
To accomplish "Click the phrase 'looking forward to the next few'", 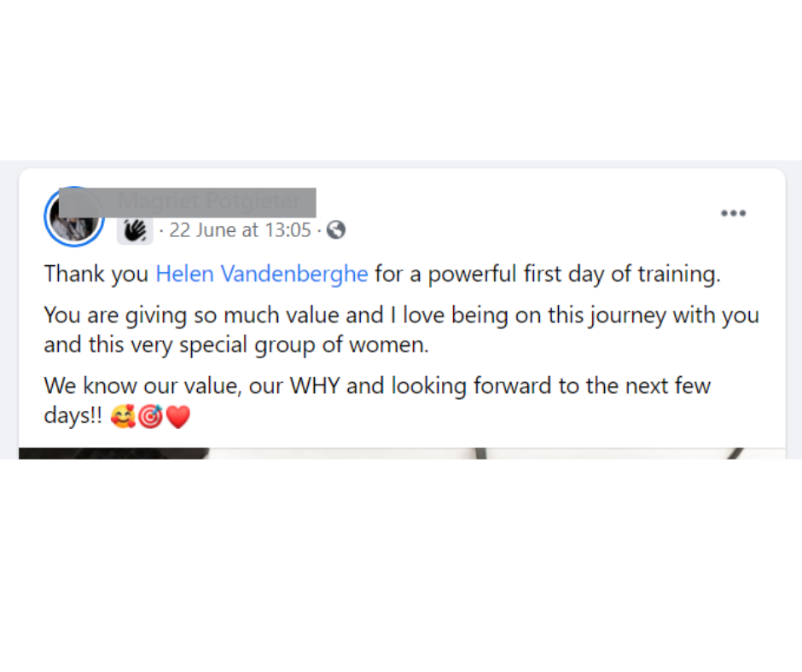I will pos(550,385).
